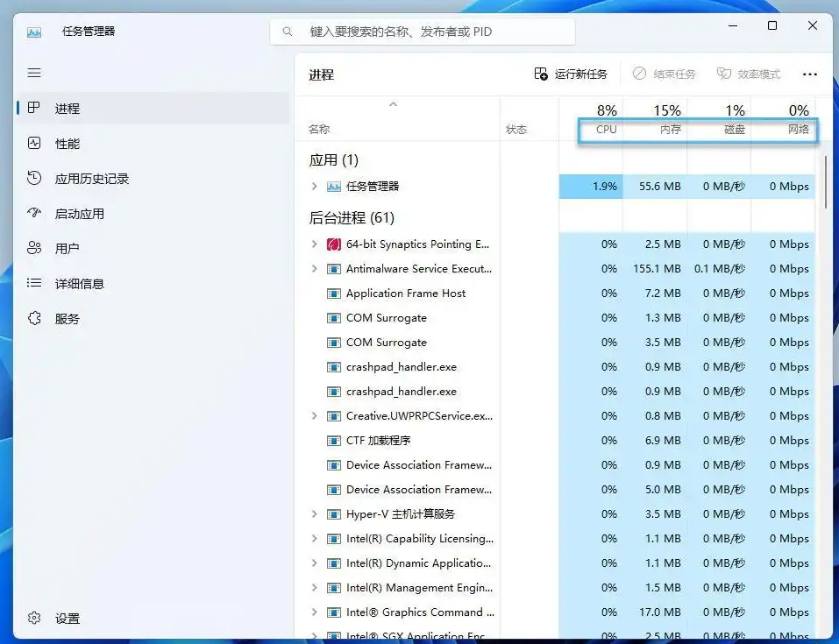Expand the Antimalware Service Executable process
The width and height of the screenshot is (839, 644).
click(315, 269)
